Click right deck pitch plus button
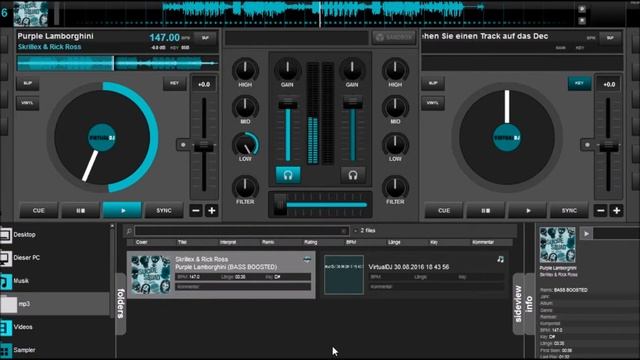The image size is (640, 360). pos(617,211)
